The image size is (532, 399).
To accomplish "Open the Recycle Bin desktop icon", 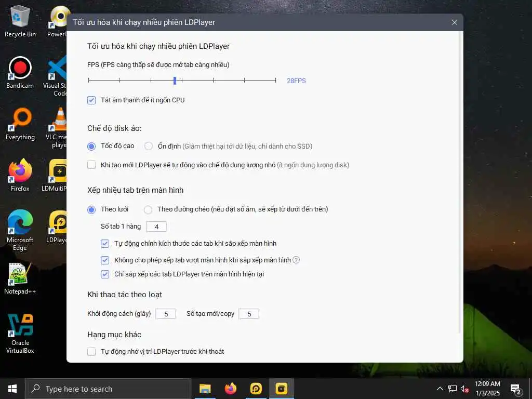I will tap(20, 21).
